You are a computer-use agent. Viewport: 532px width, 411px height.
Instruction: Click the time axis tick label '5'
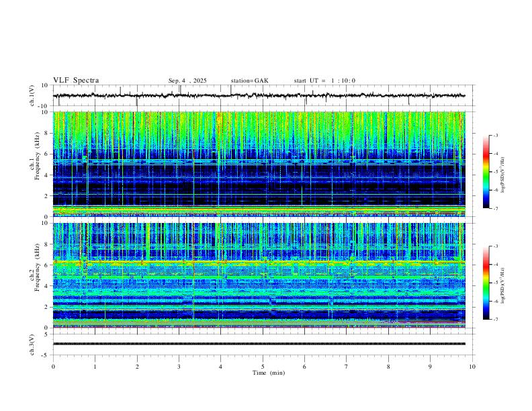(x=263, y=367)
